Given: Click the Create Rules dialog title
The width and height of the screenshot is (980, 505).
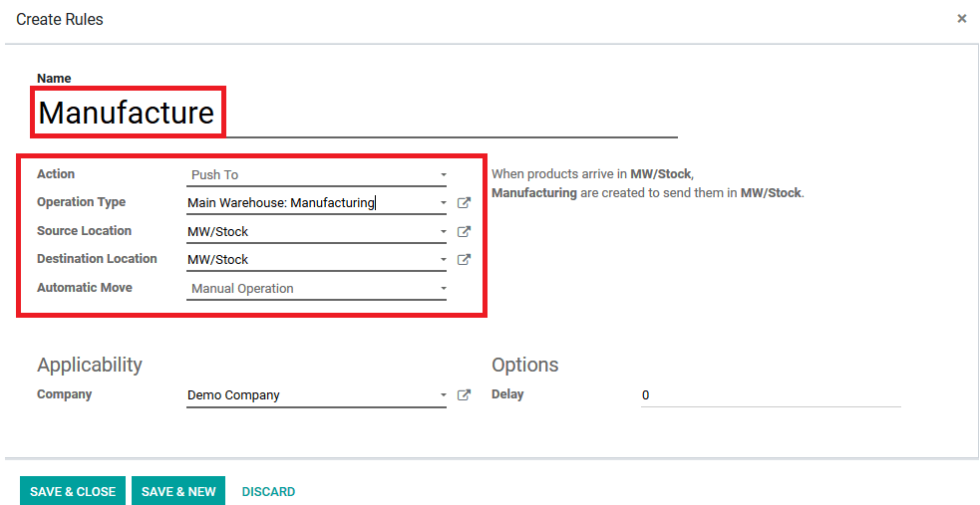Looking at the screenshot, I should pos(60,19).
